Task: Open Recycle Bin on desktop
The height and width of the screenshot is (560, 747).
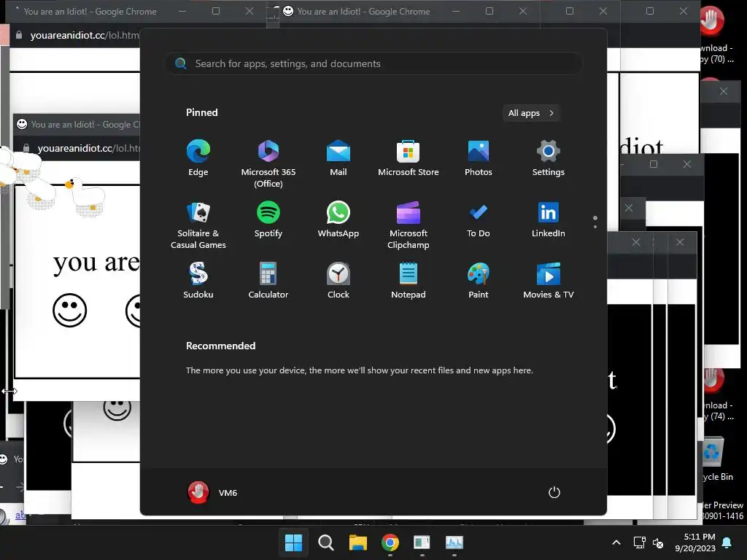Action: pos(715,458)
